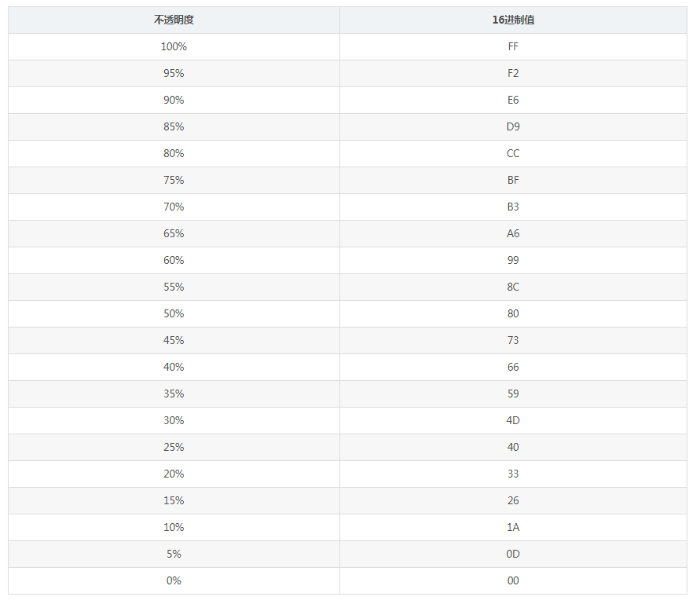Select the 50% opacity cell
This screenshot has height=604, width=700.
point(174,314)
